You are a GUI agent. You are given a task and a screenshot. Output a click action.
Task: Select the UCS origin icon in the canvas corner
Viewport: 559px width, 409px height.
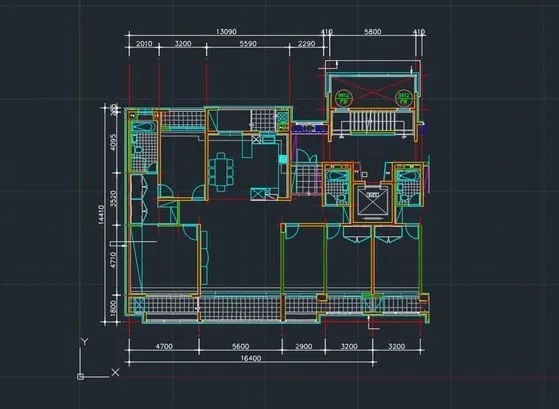pos(81,377)
